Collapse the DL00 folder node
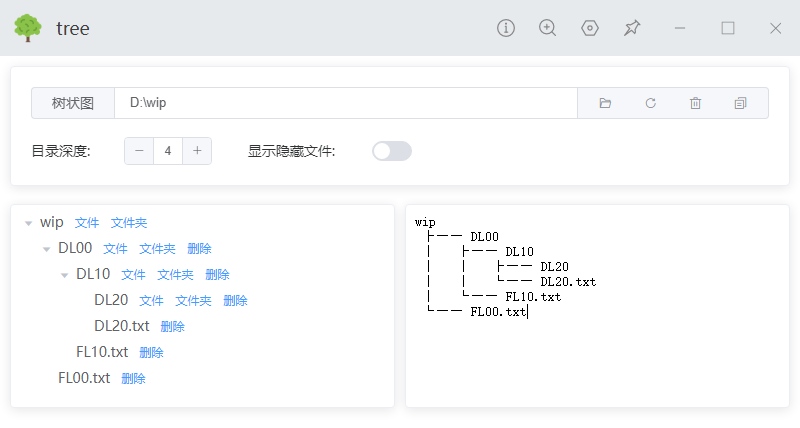The height and width of the screenshot is (428, 800). (47, 249)
